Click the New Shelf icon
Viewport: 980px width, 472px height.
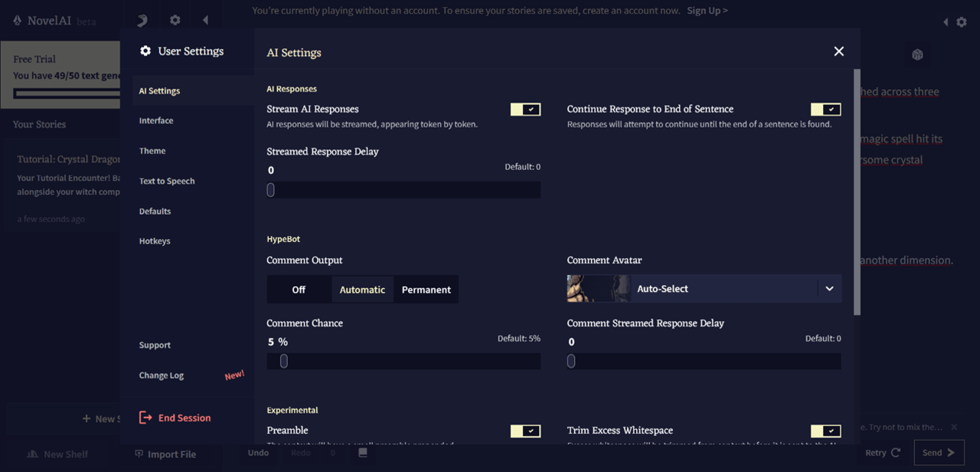click(32, 454)
